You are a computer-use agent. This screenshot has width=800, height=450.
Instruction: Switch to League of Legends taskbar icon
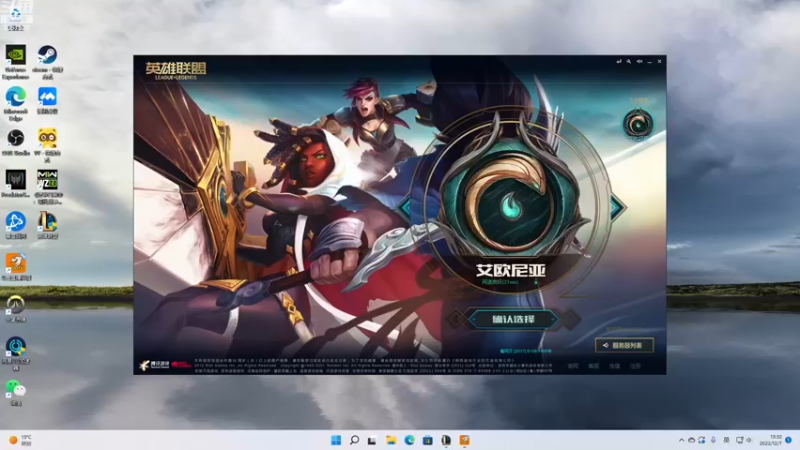pos(446,440)
